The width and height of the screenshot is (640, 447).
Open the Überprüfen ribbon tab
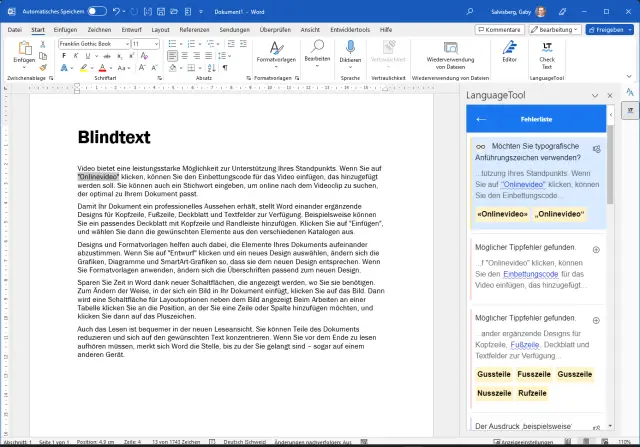pyautogui.click(x=274, y=30)
